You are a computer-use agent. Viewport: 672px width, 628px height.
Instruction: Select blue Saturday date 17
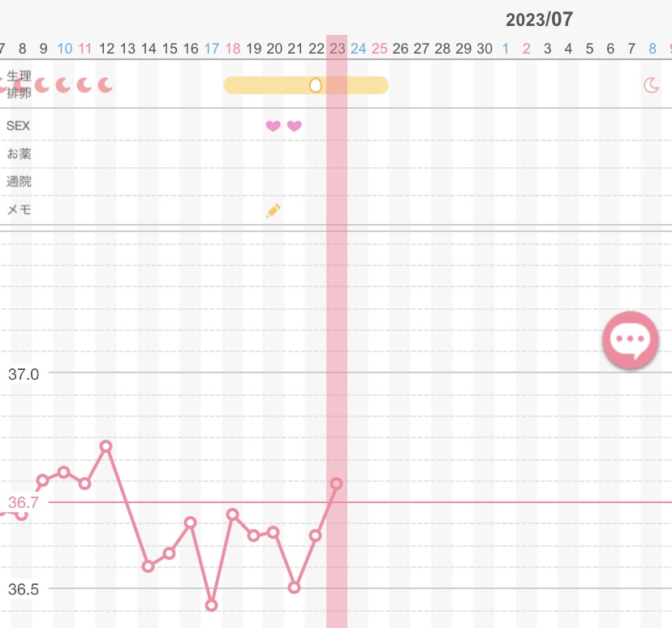212,49
